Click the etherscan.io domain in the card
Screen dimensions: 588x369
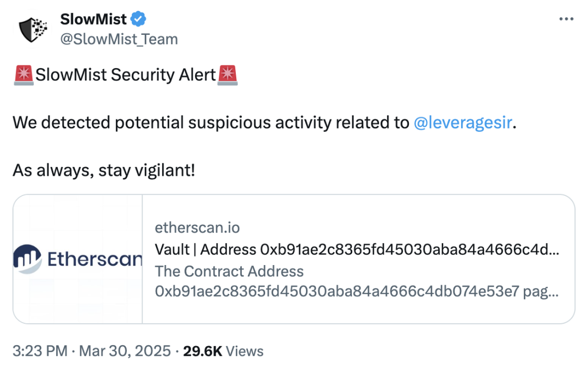197,227
